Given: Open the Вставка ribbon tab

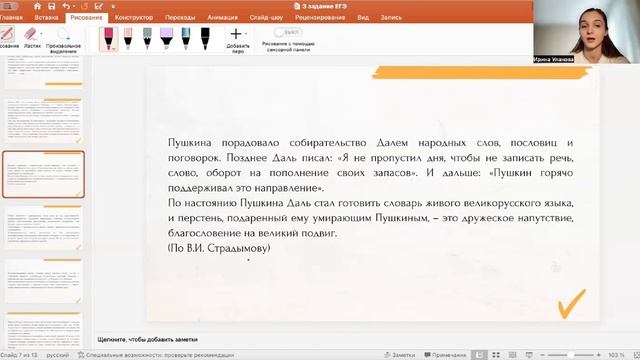Looking at the screenshot, I should (47, 18).
